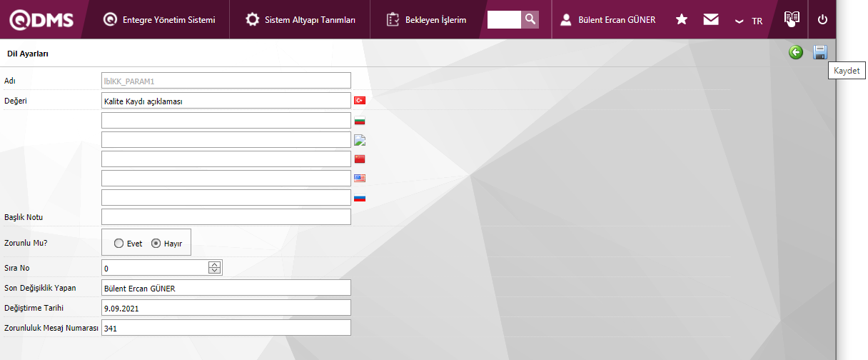Open Bekleyen İşlerim menu

tap(427, 20)
